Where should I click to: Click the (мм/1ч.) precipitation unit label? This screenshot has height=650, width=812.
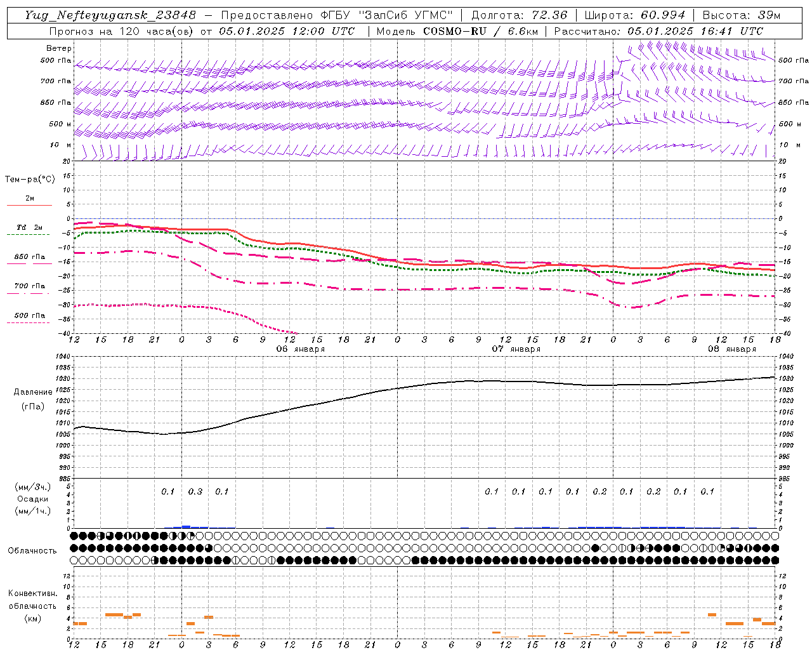click(33, 511)
